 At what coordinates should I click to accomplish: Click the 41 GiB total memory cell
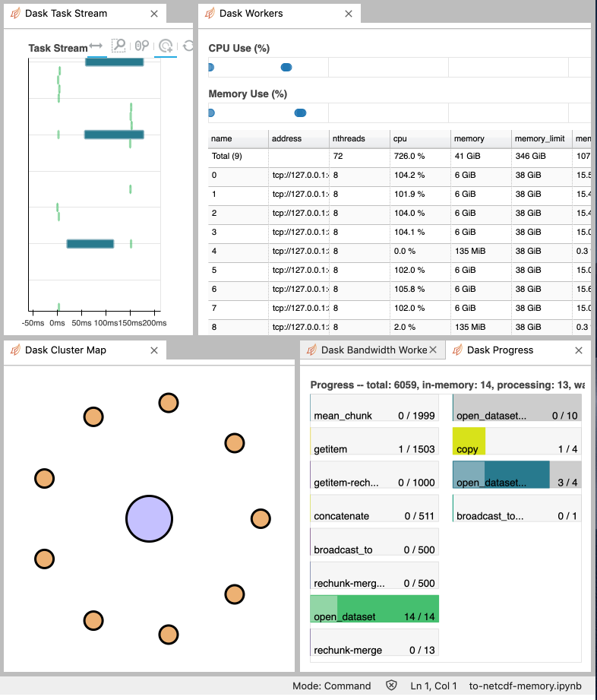click(481, 157)
